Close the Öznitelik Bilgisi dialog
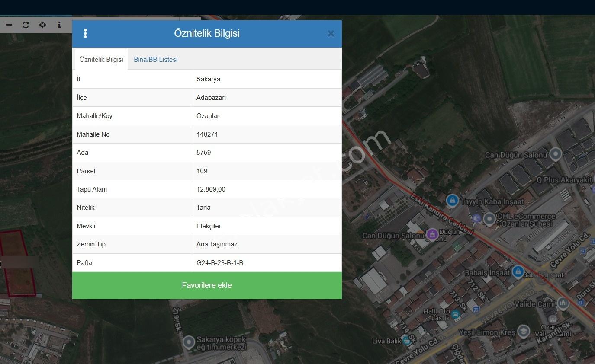 pos(331,34)
